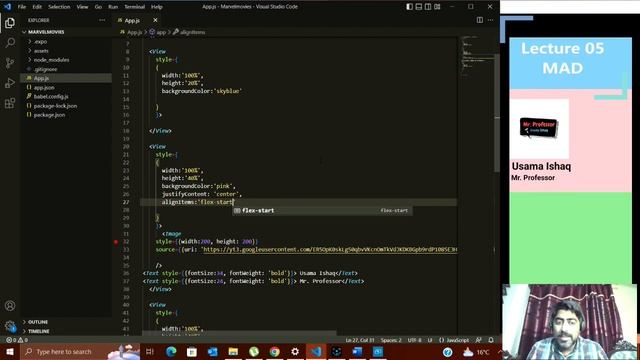640x360 pixels.
Task: Toggle the primary sidebar layout icon
Action: pos(409,7)
